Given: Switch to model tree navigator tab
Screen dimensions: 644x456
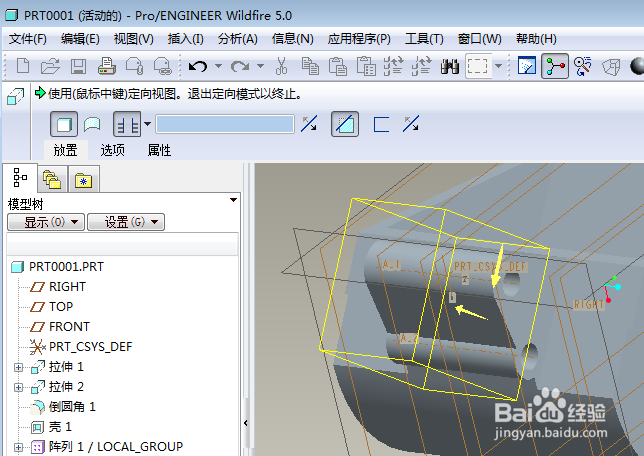Looking at the screenshot, I should (x=20, y=177).
